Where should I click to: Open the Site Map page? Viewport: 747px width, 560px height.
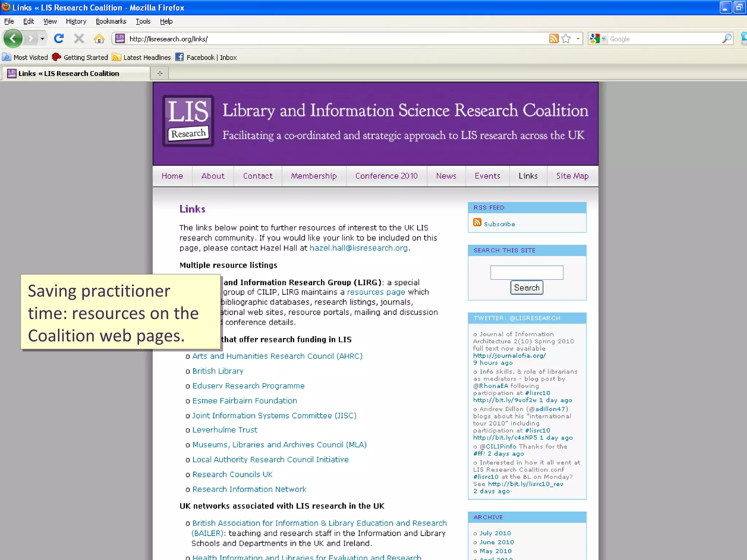point(572,176)
